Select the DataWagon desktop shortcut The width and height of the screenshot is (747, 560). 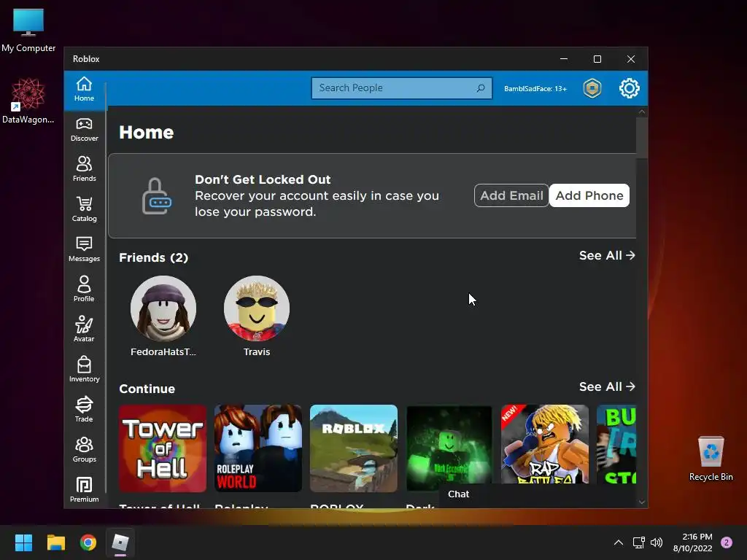pyautogui.click(x=28, y=101)
